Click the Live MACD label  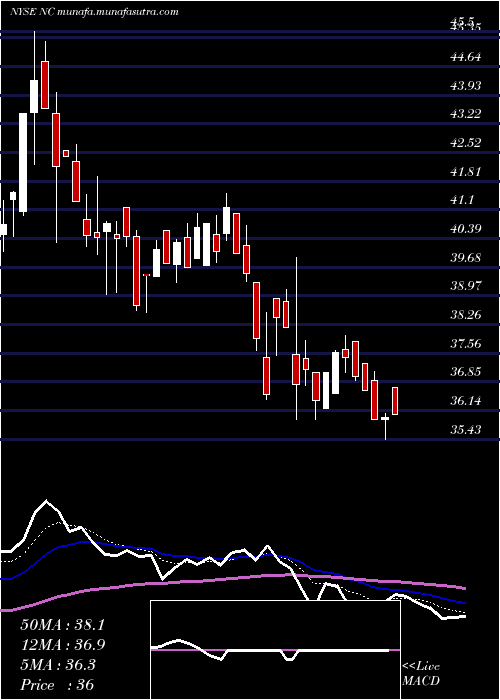point(421,674)
